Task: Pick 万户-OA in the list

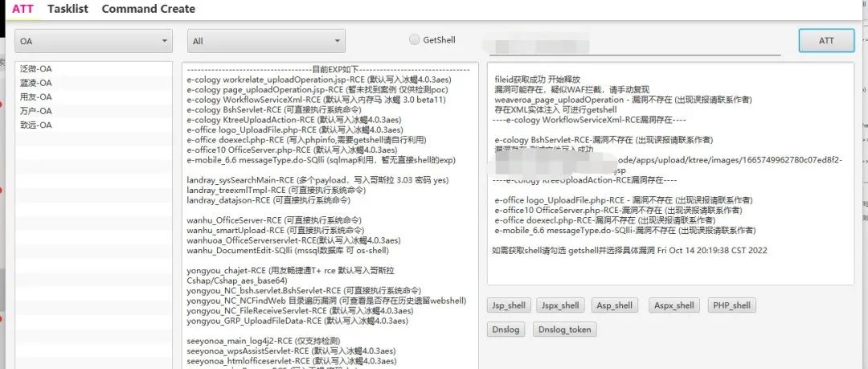Action: 36,111
